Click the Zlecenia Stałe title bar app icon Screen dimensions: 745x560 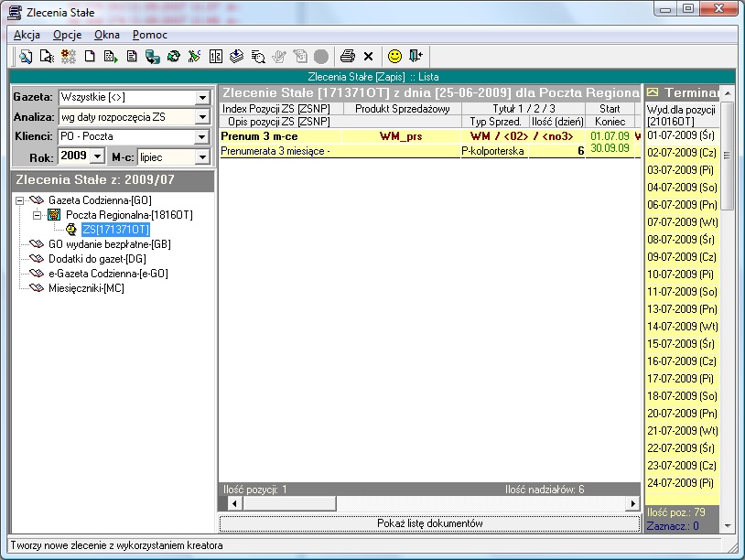[15, 12]
